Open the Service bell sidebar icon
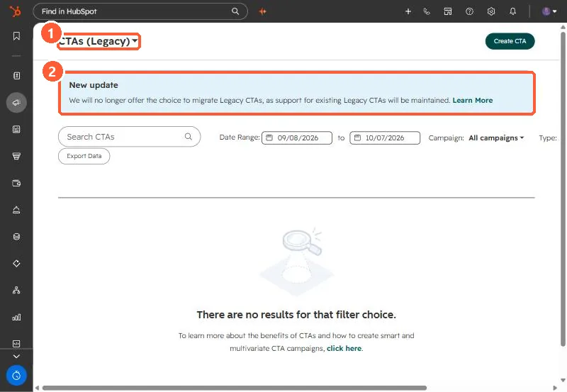 [16, 210]
